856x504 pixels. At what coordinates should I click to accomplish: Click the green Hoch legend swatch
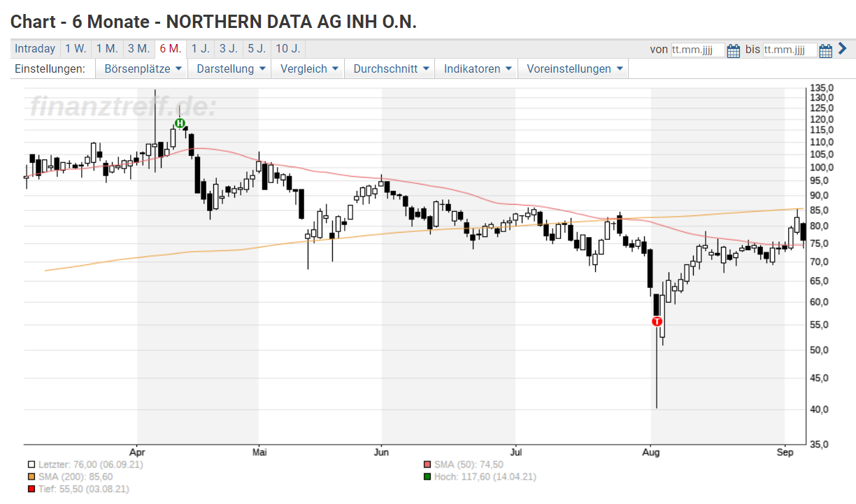(x=427, y=477)
